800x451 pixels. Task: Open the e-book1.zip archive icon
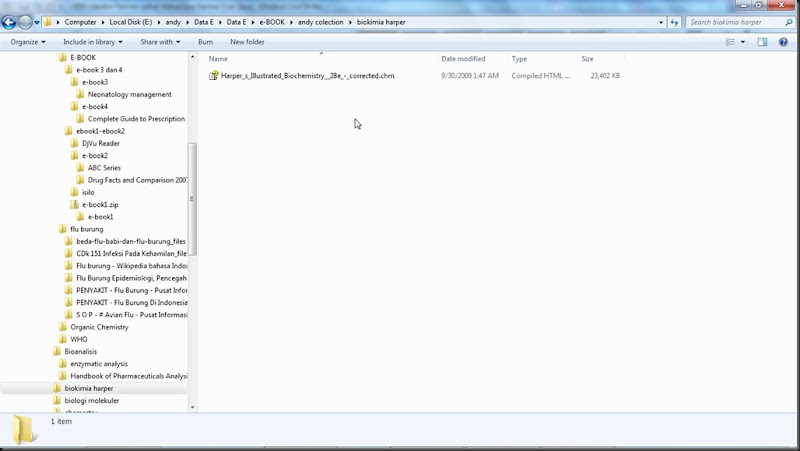pos(74,205)
